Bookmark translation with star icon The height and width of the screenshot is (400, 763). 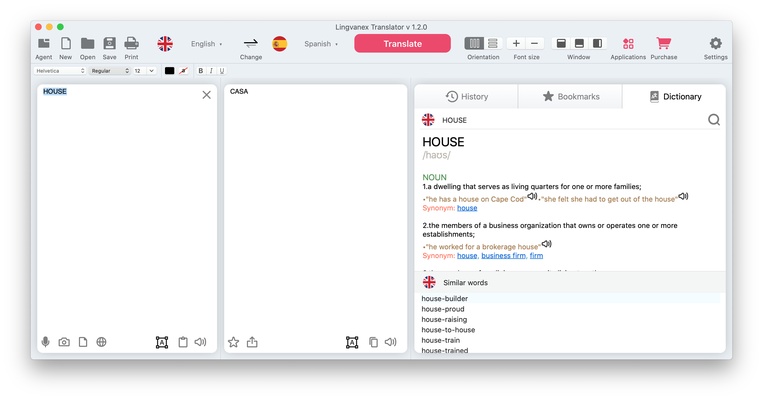click(x=234, y=342)
